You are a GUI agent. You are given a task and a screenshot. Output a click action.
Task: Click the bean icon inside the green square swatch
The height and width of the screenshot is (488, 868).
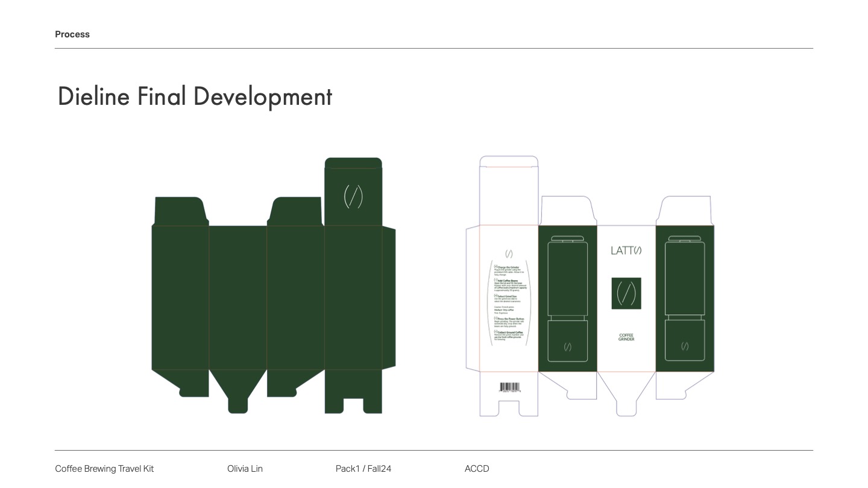[x=626, y=293]
